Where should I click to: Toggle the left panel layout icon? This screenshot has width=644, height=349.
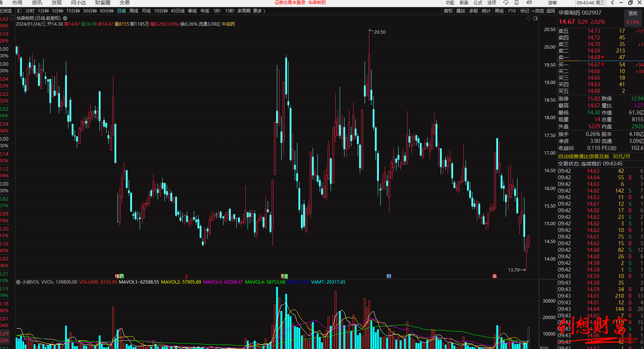(x=19, y=11)
